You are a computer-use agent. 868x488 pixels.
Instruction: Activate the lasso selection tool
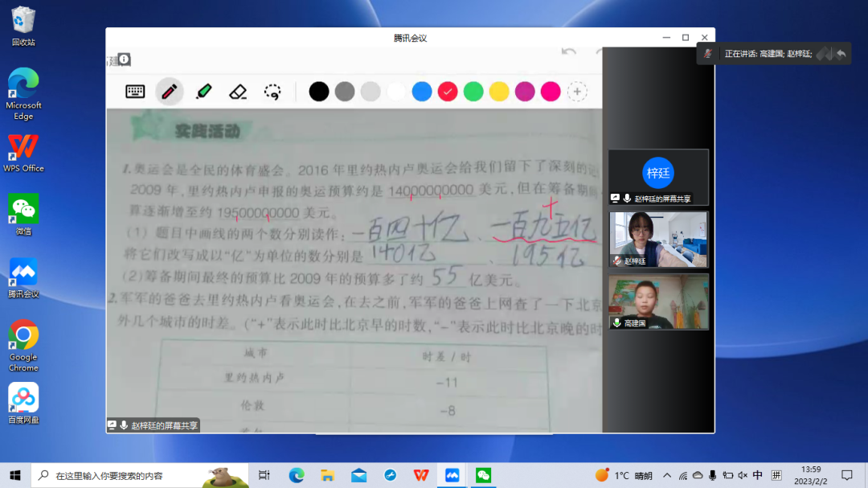pyautogui.click(x=273, y=92)
